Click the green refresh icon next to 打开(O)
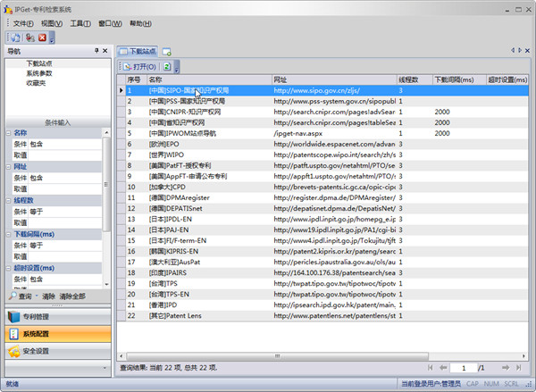Screen dimensions: 536x392 pos(167,67)
